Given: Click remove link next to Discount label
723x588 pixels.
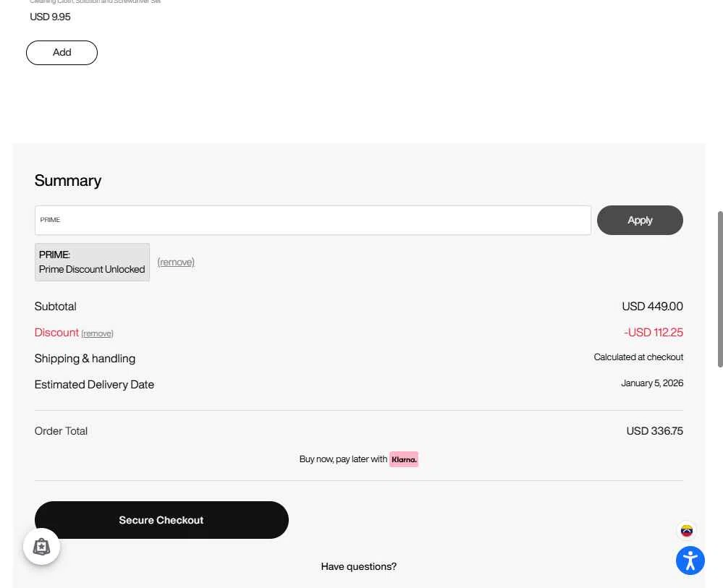Looking at the screenshot, I should click(x=97, y=333).
